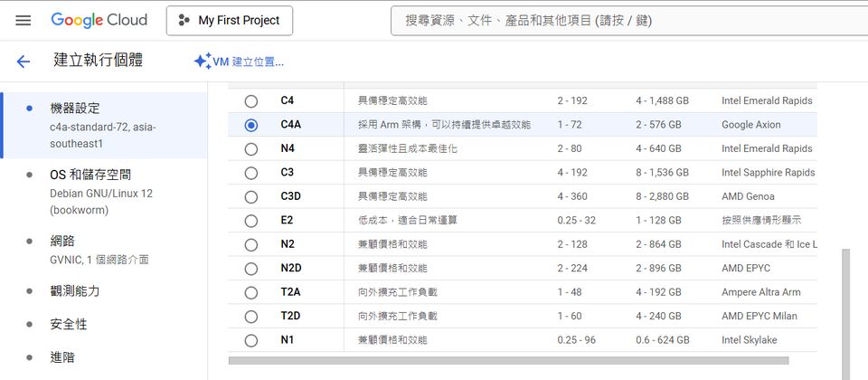Click the Google Axion platform cell
The image size is (868, 380).
(751, 125)
